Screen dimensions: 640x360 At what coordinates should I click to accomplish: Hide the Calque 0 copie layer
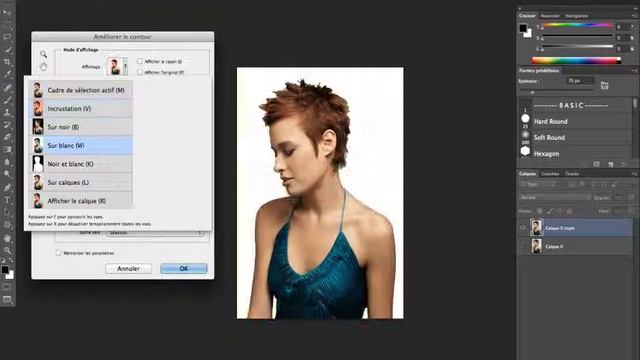click(x=523, y=228)
